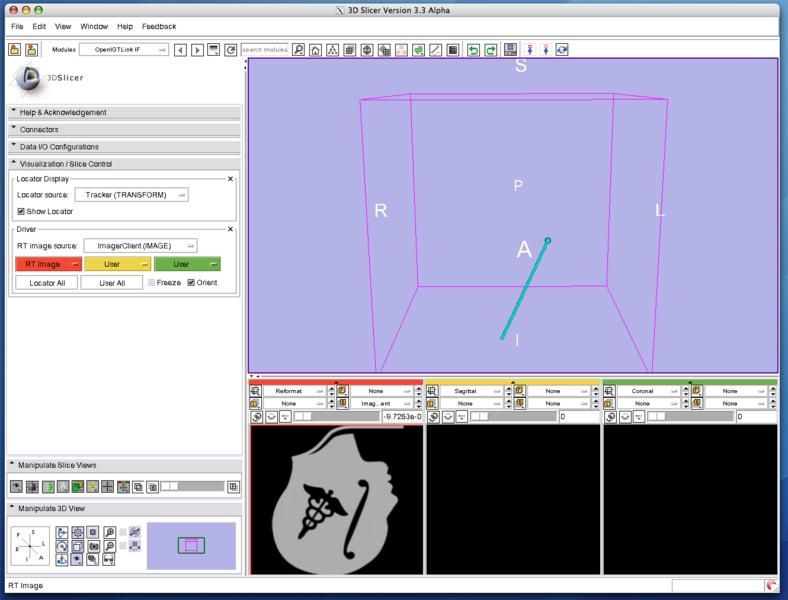
Task: Open the Modules OpenIGTLink IF dropdown
Action: click(124, 49)
